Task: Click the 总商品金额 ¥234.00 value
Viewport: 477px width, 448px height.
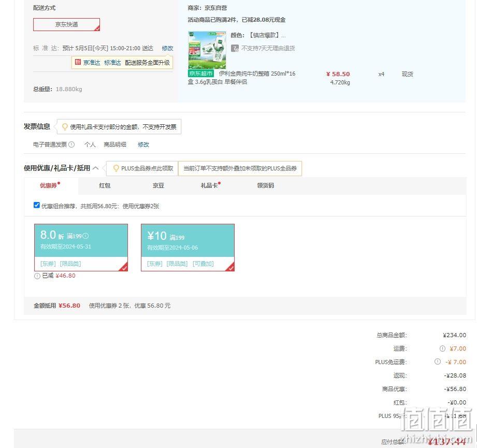Action: click(454, 335)
